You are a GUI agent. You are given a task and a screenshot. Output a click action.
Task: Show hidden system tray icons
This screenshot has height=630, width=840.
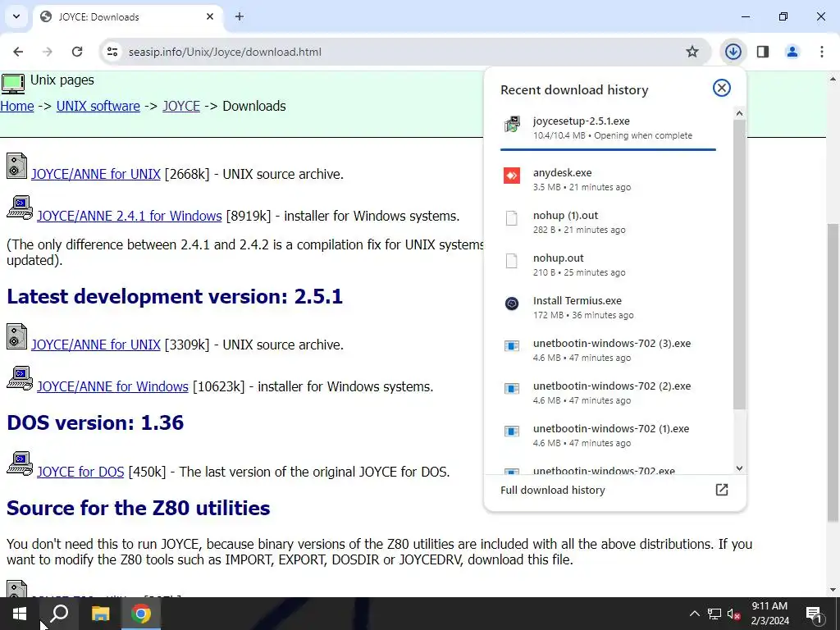pos(694,614)
